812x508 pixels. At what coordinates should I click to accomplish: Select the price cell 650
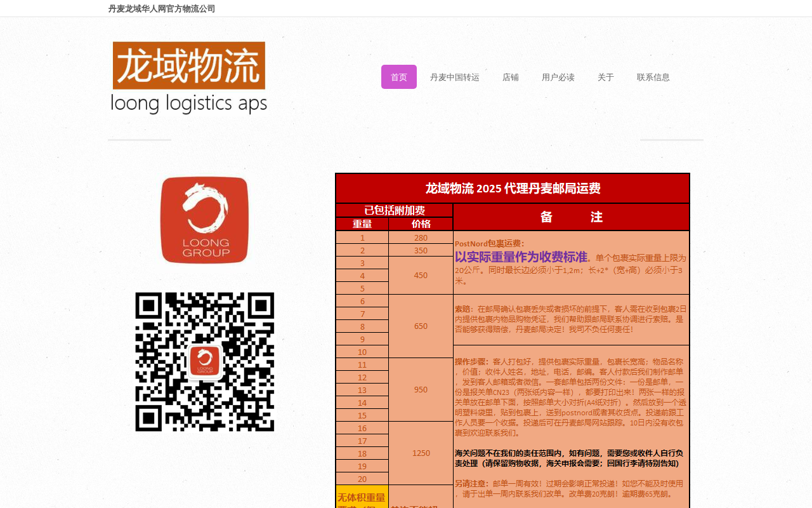pyautogui.click(x=421, y=326)
